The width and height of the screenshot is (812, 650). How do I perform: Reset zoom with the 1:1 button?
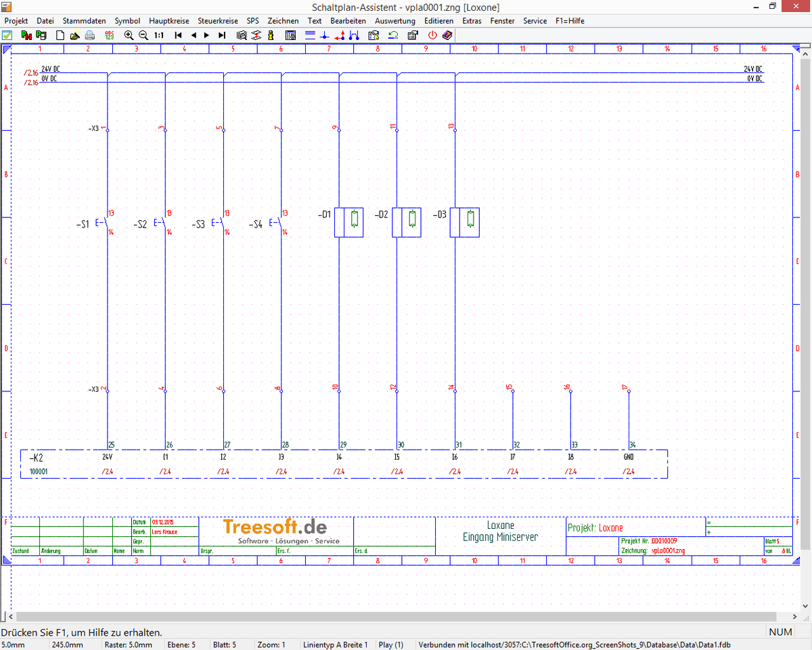pyautogui.click(x=158, y=35)
